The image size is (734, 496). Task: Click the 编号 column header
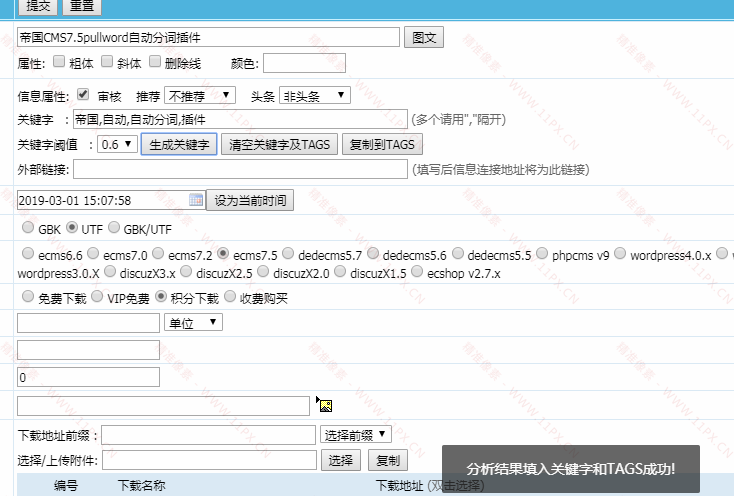coord(66,486)
